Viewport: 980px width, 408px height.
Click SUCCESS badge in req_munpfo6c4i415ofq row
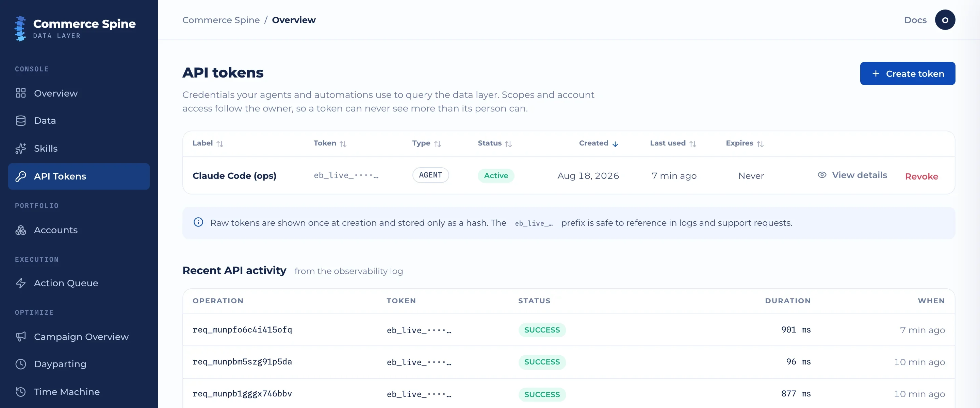542,330
